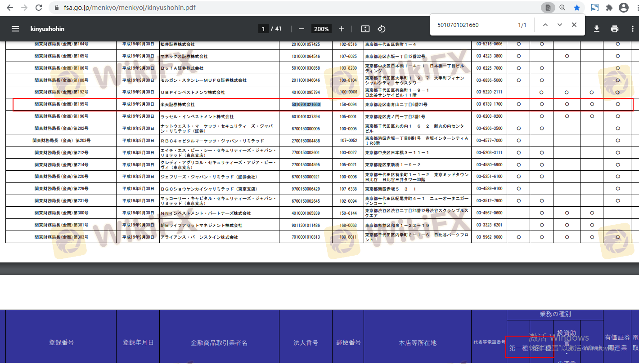Go back to previous page
The image size is (639, 364).
tap(10, 8)
